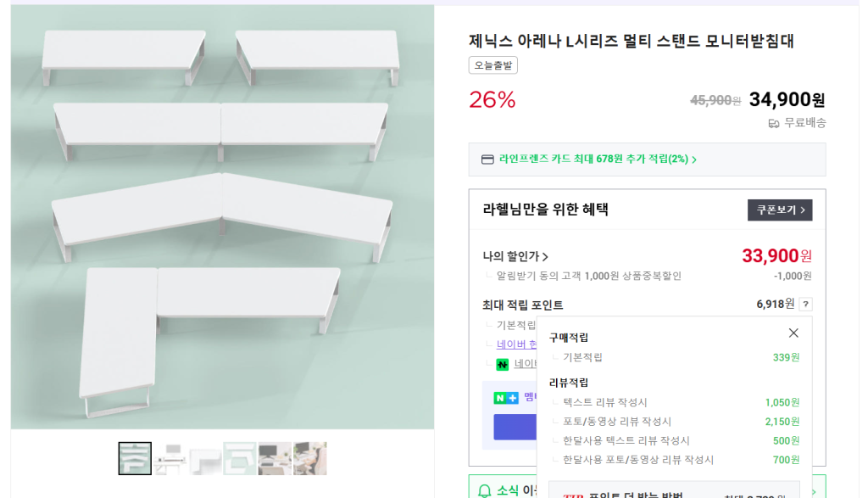The height and width of the screenshot is (498, 868).
Task: Select the fifth desk setup thumbnail
Action: (275, 458)
